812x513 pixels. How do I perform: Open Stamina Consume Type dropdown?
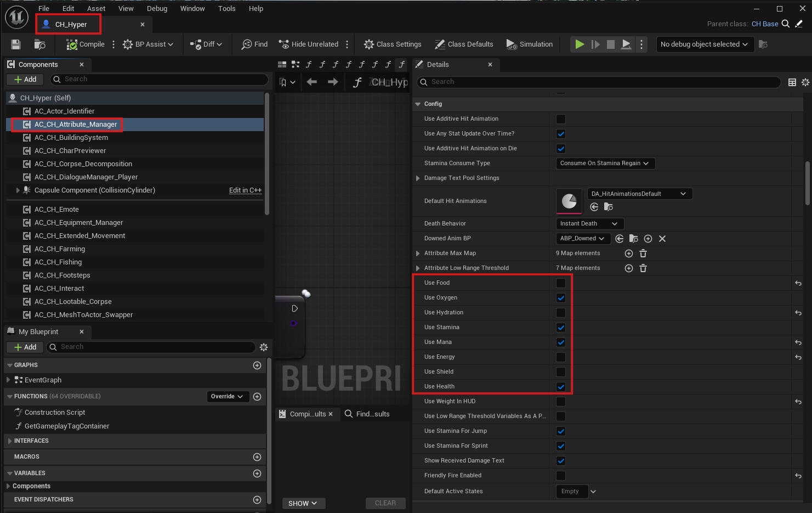(605, 164)
